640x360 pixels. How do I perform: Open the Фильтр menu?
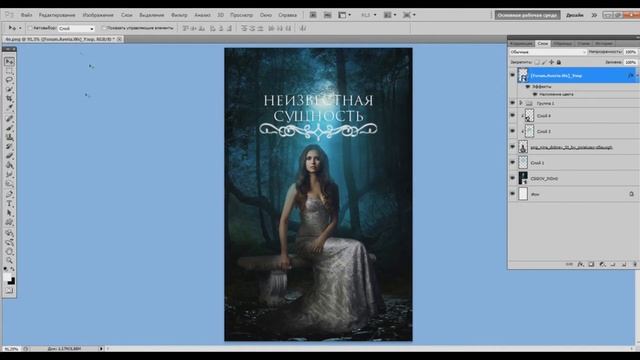pos(179,15)
